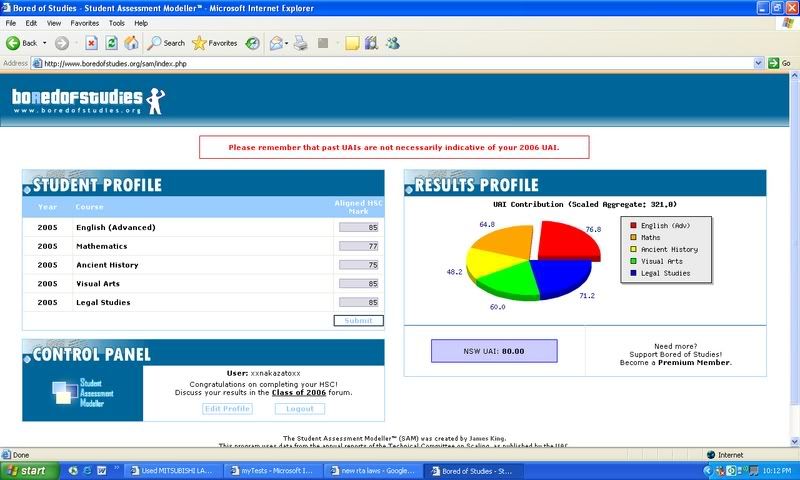Follow the Premium Member link

tap(694, 363)
